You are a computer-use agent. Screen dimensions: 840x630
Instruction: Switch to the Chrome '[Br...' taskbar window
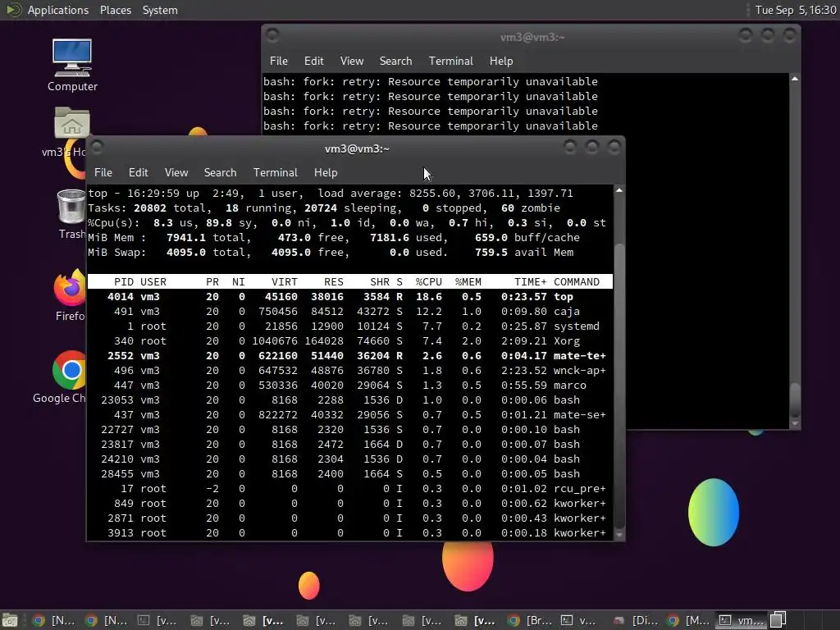(x=529, y=620)
